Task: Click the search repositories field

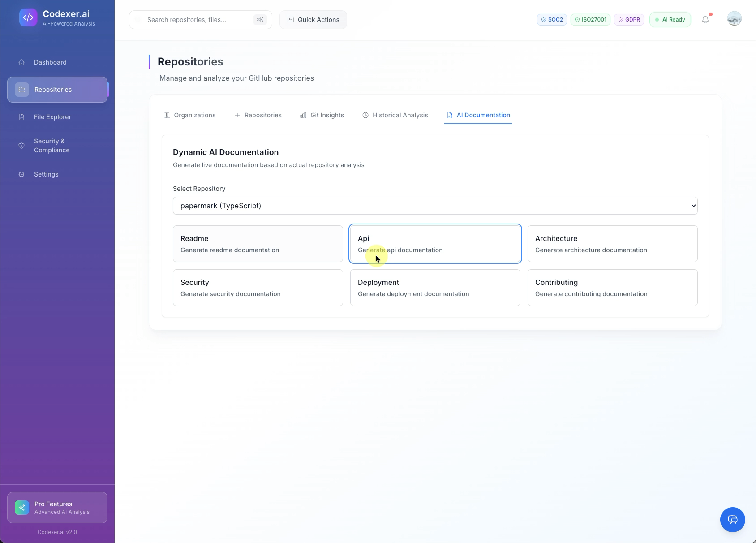Action: point(200,19)
